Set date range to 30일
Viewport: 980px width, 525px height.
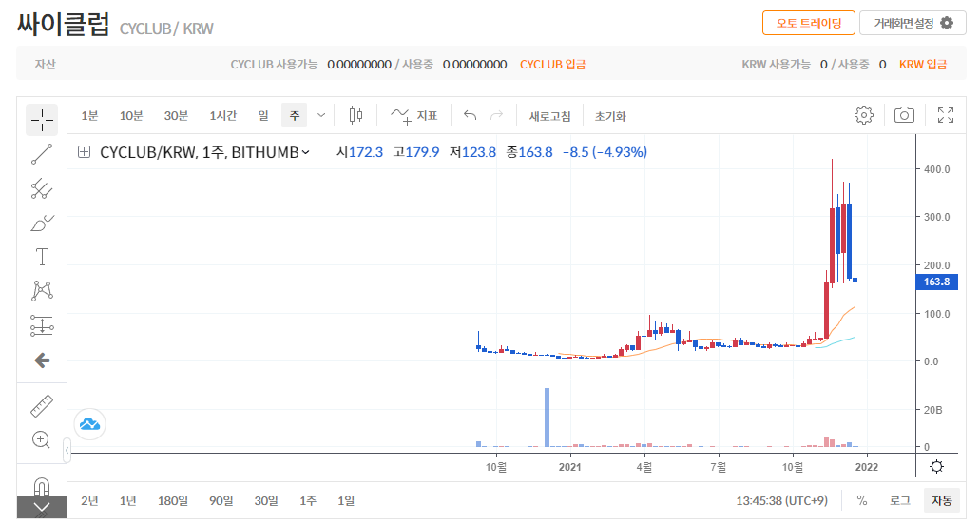[265, 500]
